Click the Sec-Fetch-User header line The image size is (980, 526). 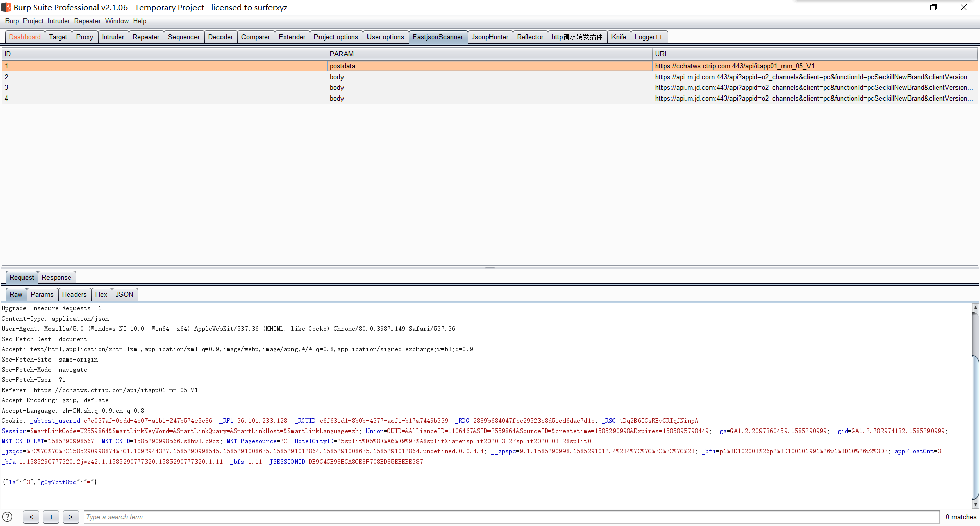tap(34, 379)
